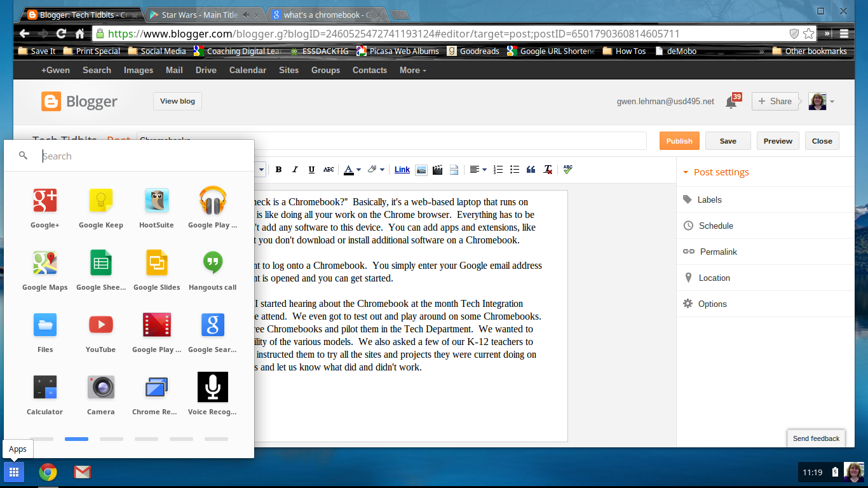Open Chrome from the shelf
Image resolution: width=868 pixels, height=488 pixels.
48,472
